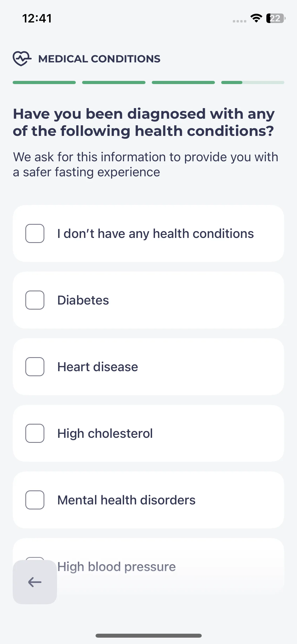The image size is (297, 644).
Task: Select the High blood pressure option
Action: pyautogui.click(x=148, y=564)
